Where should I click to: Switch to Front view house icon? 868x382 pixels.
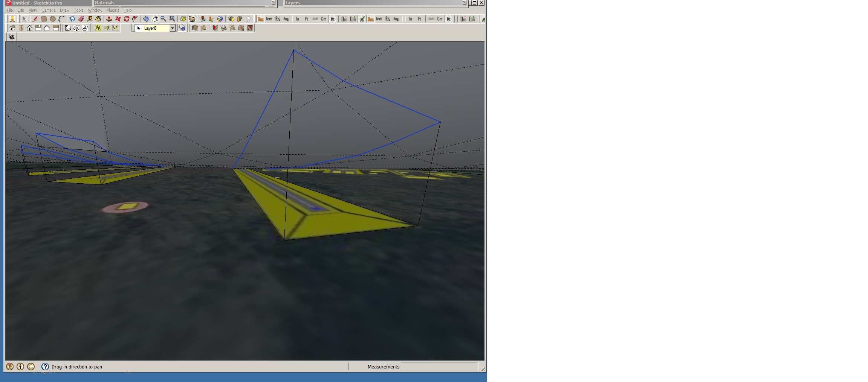tap(30, 28)
